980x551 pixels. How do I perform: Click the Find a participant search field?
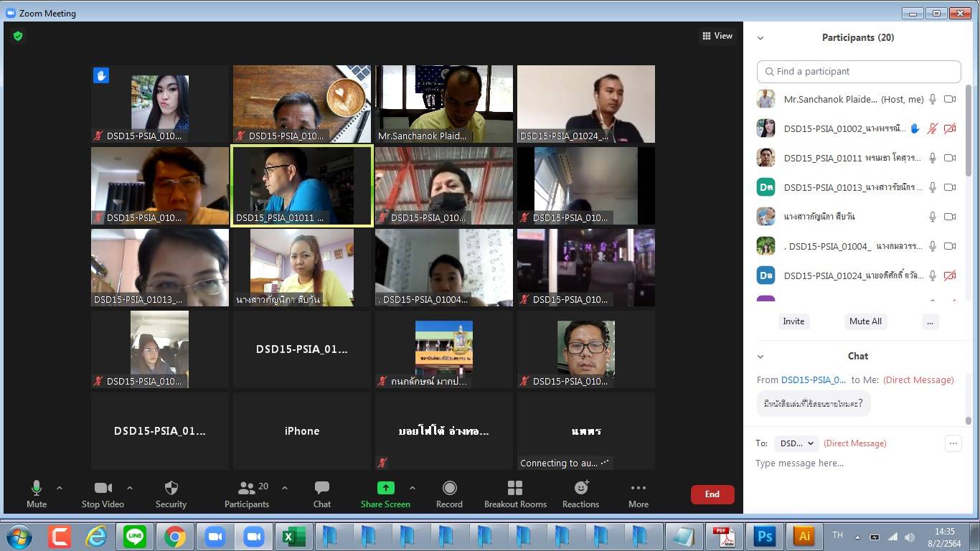pos(858,72)
